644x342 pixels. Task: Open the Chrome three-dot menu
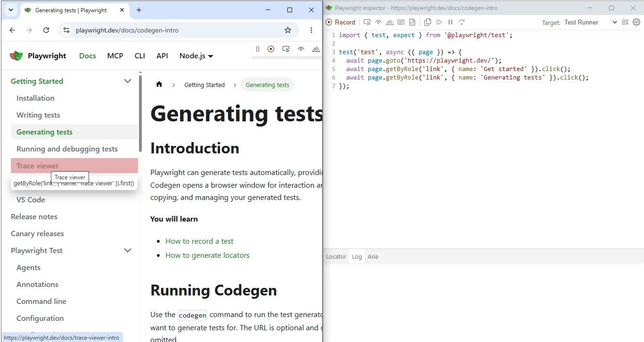(311, 30)
